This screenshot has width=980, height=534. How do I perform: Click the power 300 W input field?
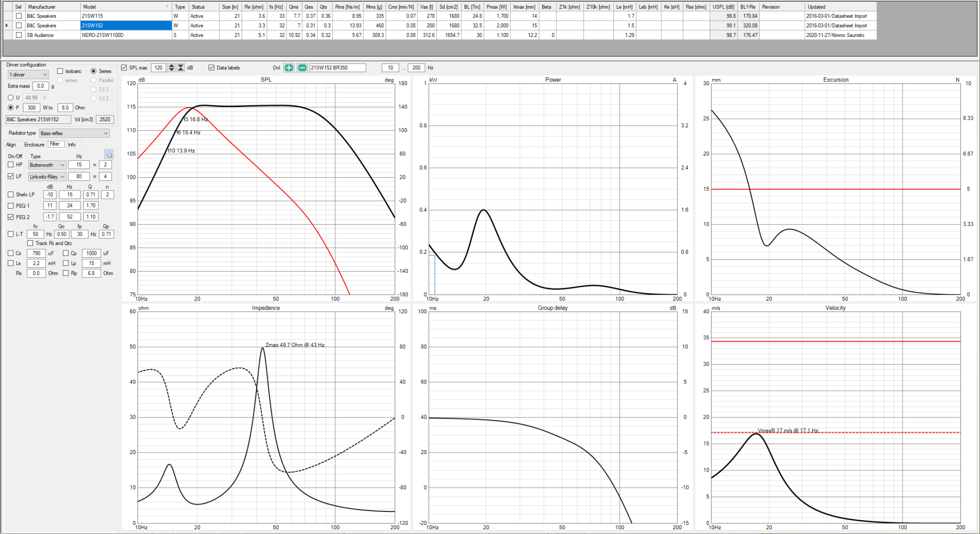32,108
